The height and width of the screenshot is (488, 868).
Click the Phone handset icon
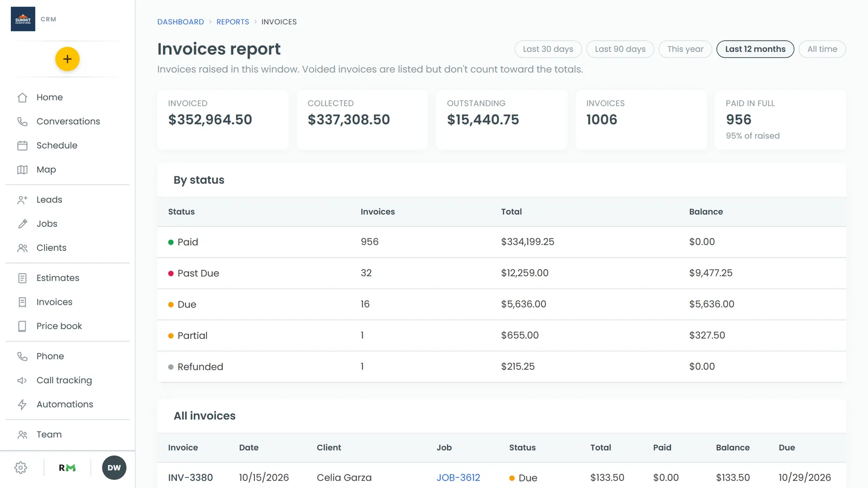(x=22, y=356)
